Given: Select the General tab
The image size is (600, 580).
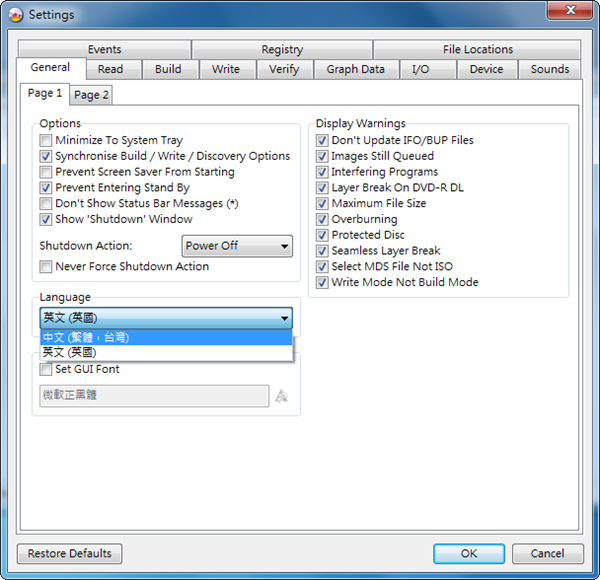Looking at the screenshot, I should click(x=51, y=68).
